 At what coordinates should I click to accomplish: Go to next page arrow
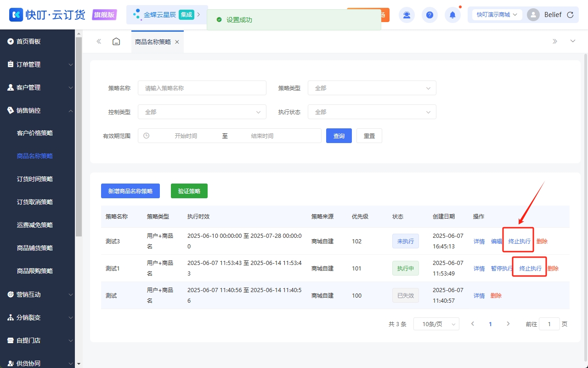[508, 324]
